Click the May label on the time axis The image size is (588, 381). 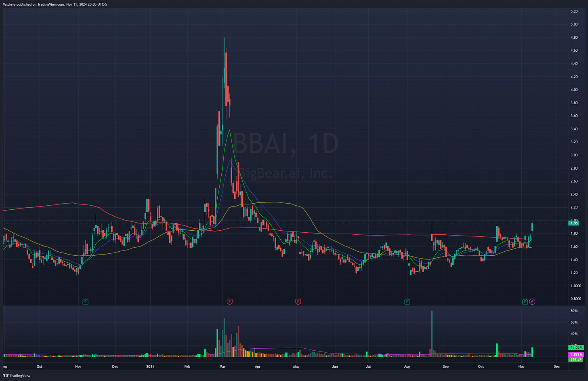(x=296, y=367)
